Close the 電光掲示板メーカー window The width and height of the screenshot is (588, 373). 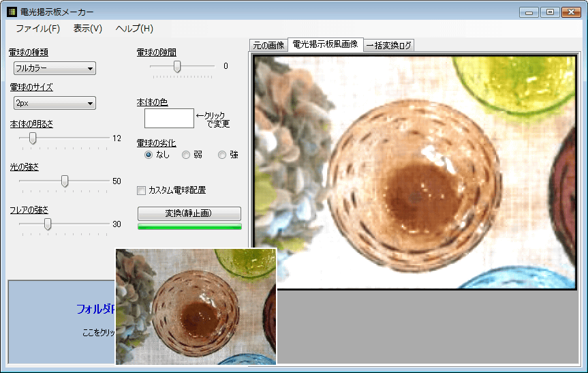[x=571, y=12]
